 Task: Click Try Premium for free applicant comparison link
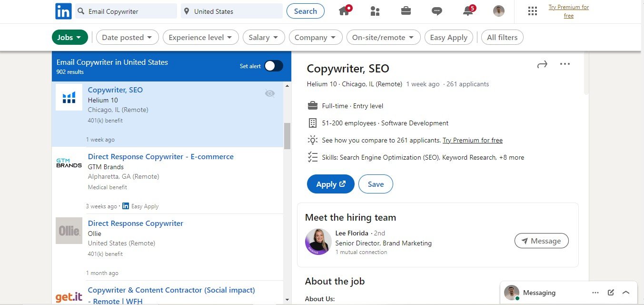pos(473,140)
